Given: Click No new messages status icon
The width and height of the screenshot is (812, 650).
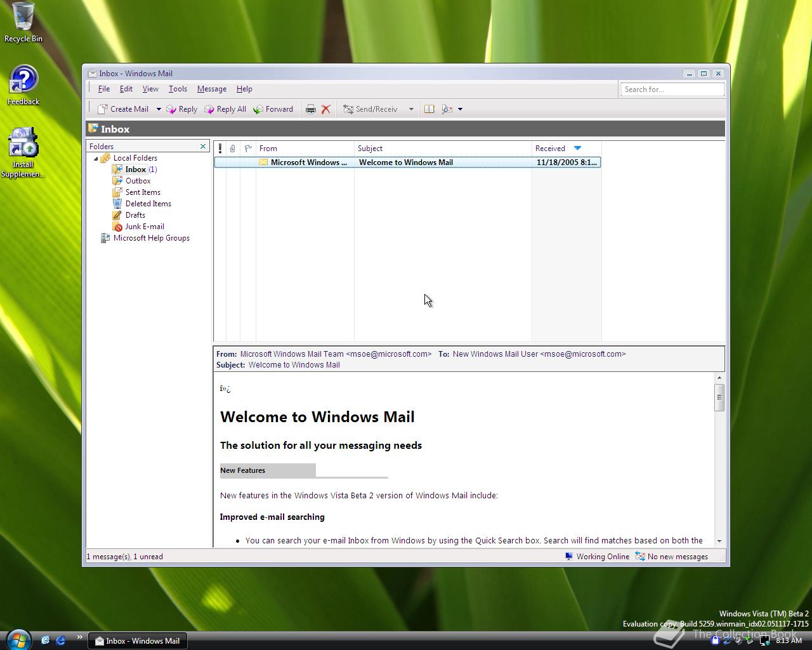Looking at the screenshot, I should [640, 557].
